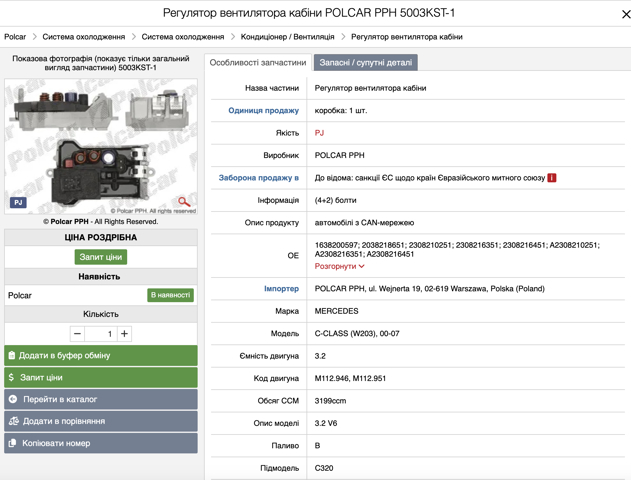The width and height of the screenshot is (631, 480).
Task: Click Копіювати номер button
Action: click(101, 443)
